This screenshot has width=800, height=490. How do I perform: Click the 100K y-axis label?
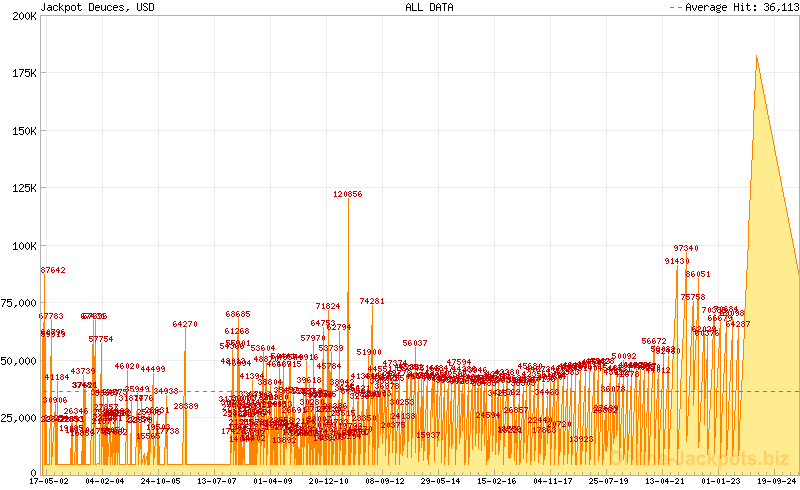click(x=21, y=246)
